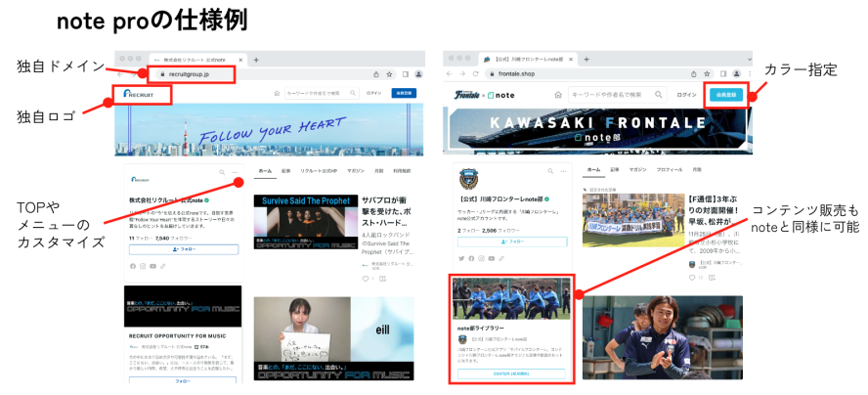
Task: Open F通信 group photo thumbnail
Action: 633,220
